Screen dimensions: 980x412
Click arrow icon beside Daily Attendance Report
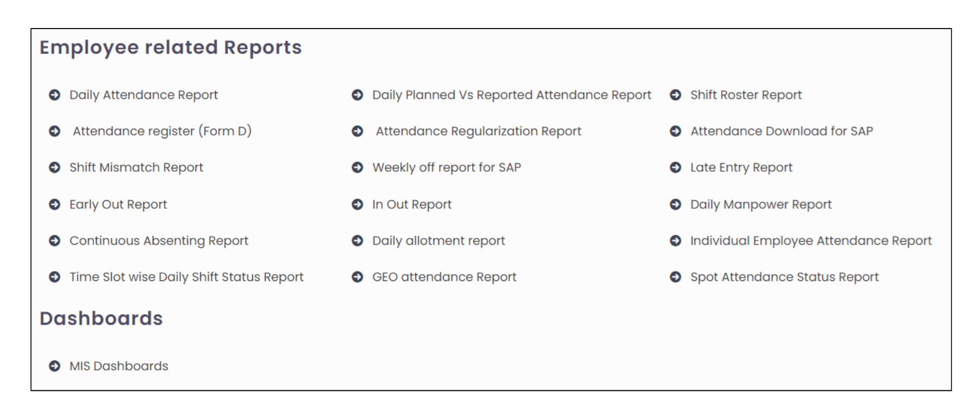point(54,95)
